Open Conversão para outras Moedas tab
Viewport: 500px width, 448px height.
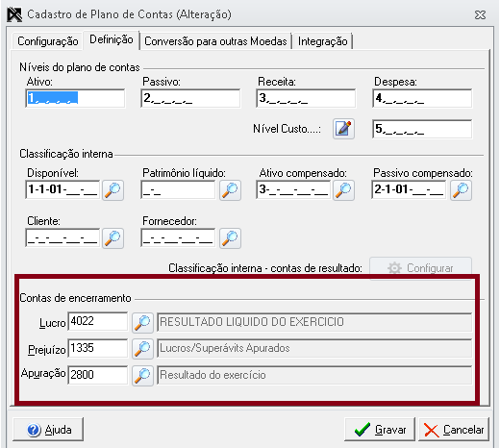215,41
